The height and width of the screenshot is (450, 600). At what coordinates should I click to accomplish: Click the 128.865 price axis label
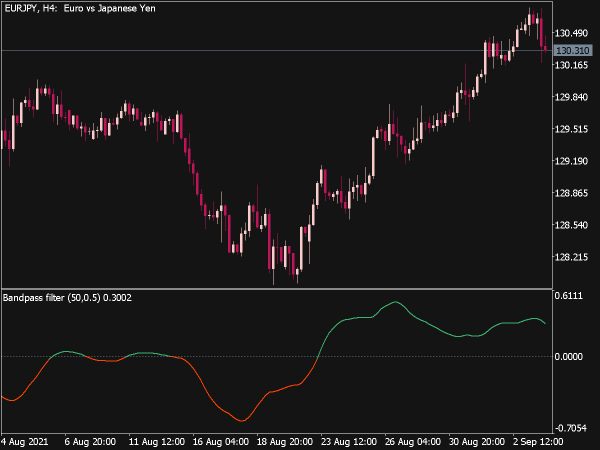[571, 193]
